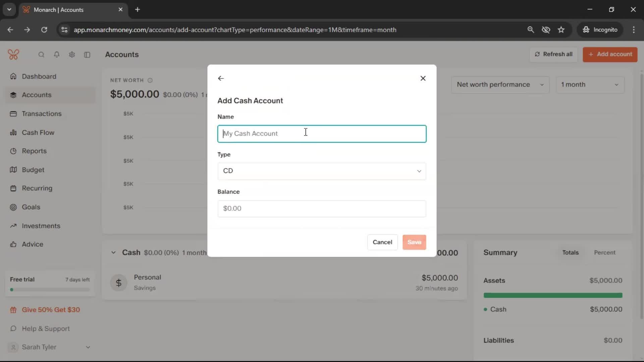Open the settings gear icon

point(72,55)
